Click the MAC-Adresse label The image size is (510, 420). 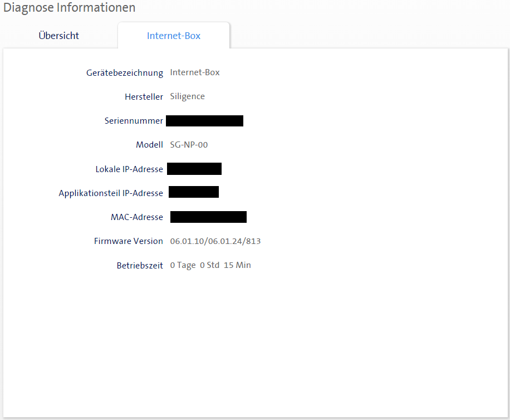pos(137,217)
